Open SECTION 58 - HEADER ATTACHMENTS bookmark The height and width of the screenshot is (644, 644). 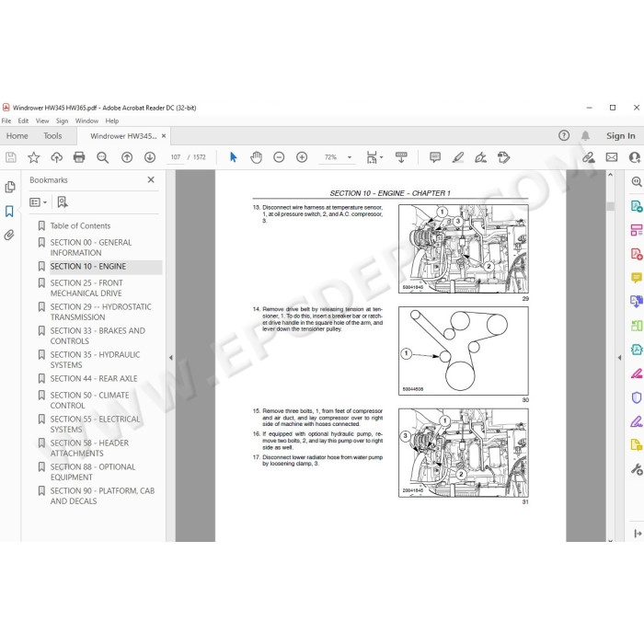(89, 448)
